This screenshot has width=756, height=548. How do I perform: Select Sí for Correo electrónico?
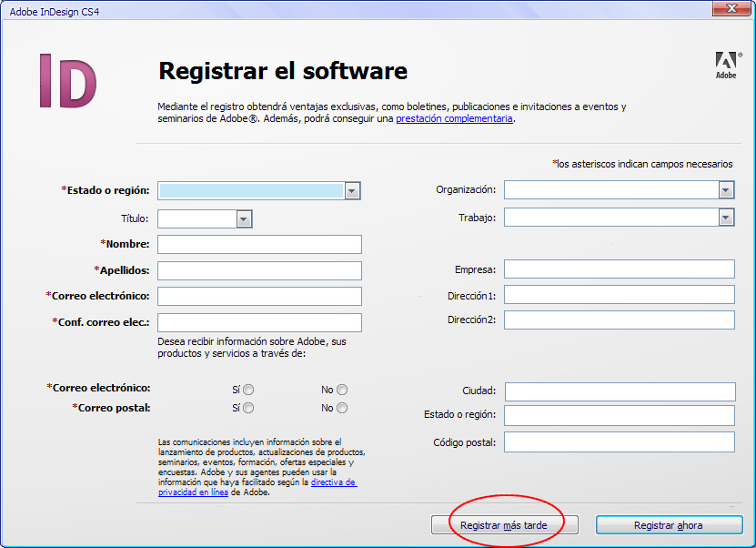248,390
